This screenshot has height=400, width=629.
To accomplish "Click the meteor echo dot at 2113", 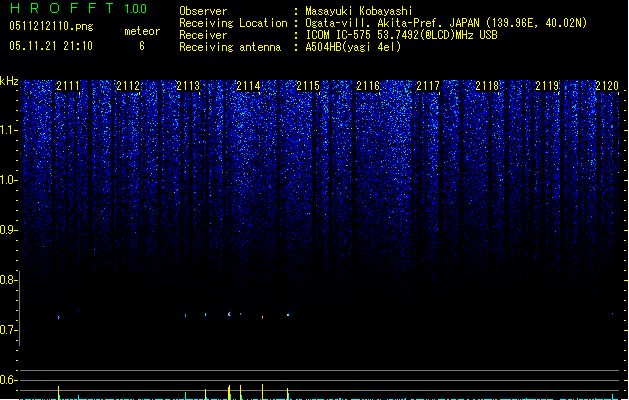I will point(185,315).
